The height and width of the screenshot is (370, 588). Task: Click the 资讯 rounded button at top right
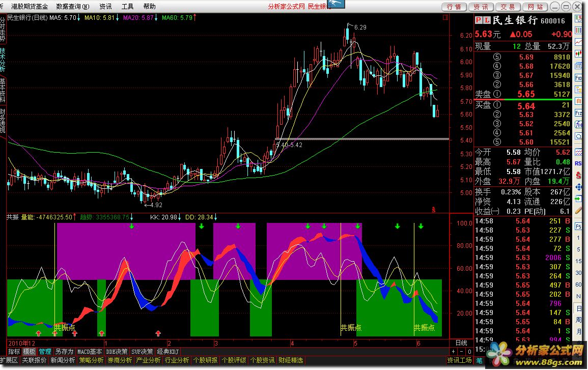(481, 7)
